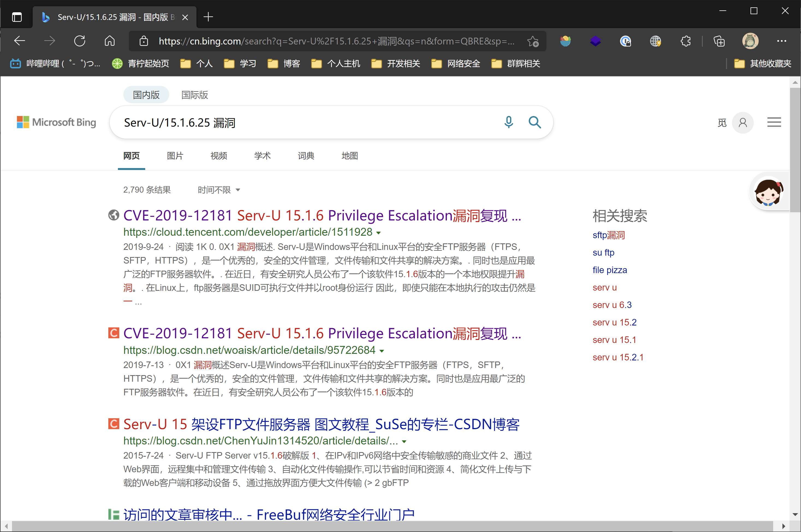Viewport: 801px width, 532px height.
Task: Click related search serv u 6.3
Action: (612, 305)
